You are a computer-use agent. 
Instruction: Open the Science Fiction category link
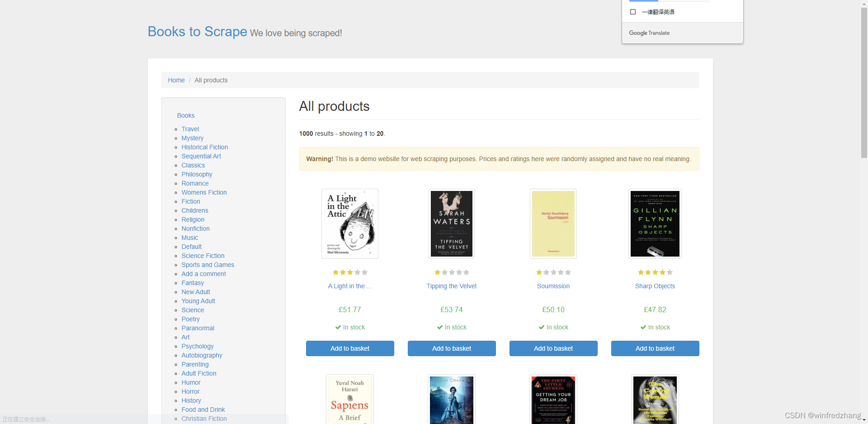click(203, 256)
